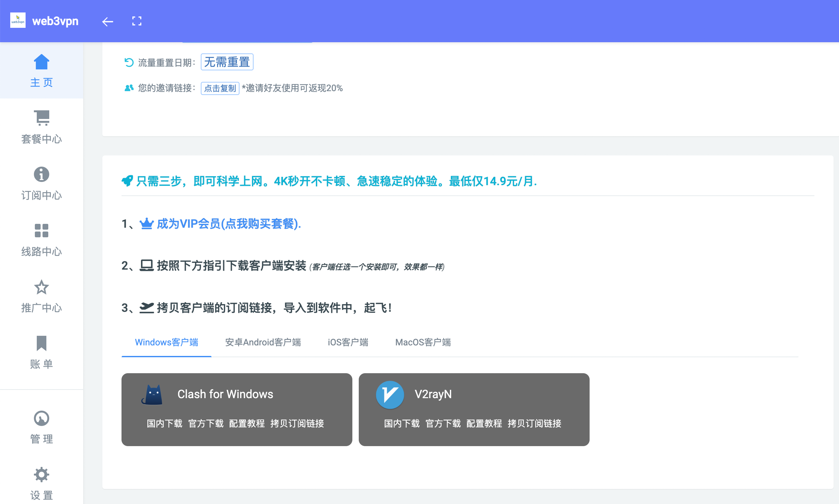Open the 套餐中心 cart icon
The image size is (839, 504).
pos(42,118)
